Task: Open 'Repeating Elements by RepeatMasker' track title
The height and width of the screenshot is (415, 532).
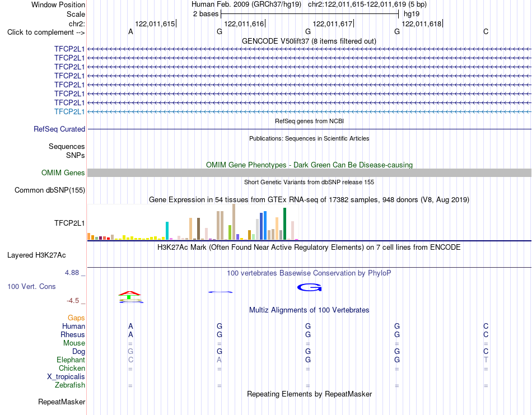Action: point(309,394)
